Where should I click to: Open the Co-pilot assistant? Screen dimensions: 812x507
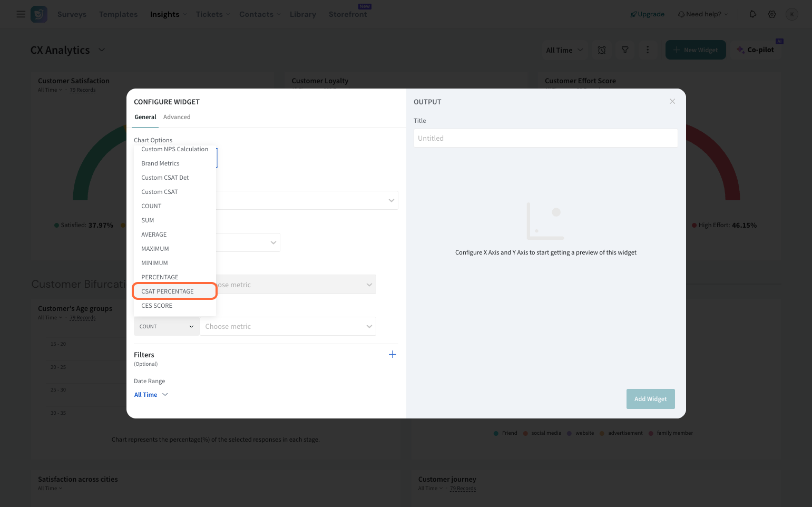tap(756, 50)
